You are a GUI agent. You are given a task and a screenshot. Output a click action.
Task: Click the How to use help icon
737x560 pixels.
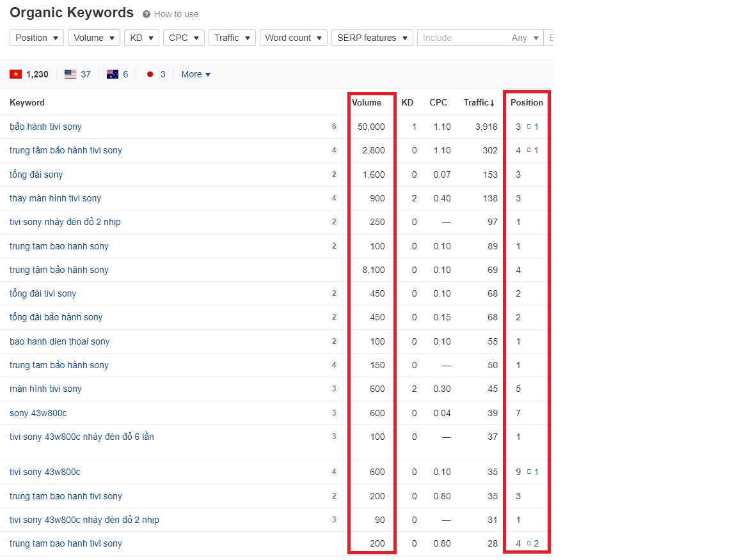click(x=147, y=14)
